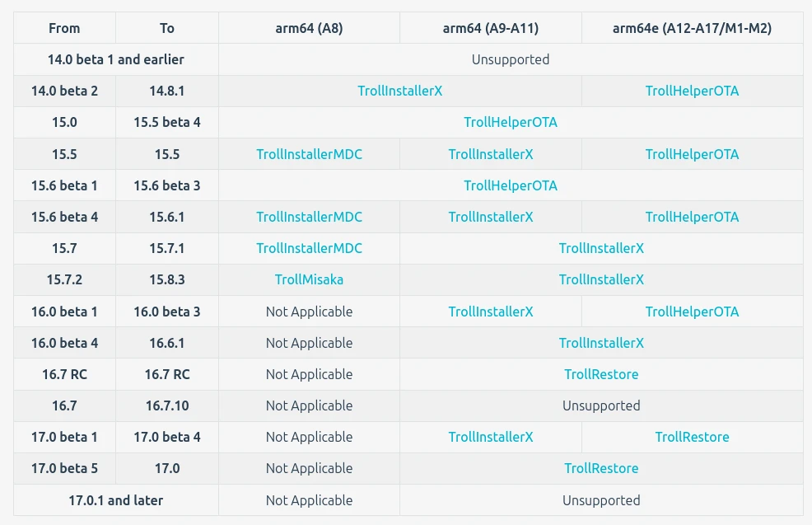The image size is (812, 525).
Task: Open TrollHelperOTA link in 14.8.1 row
Action: coord(692,91)
